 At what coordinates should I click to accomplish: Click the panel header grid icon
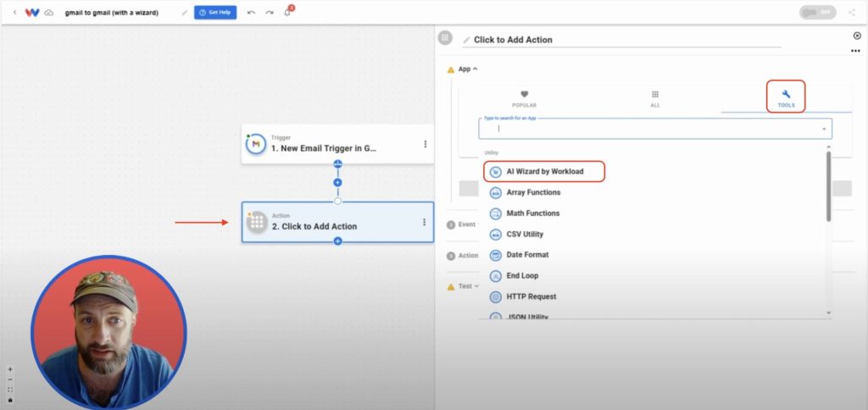444,38
